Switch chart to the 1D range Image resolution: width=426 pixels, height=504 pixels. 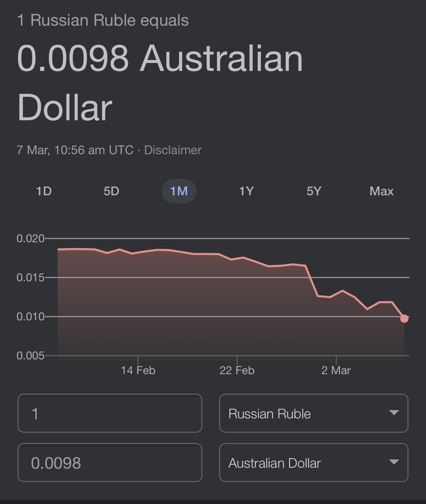tap(44, 191)
